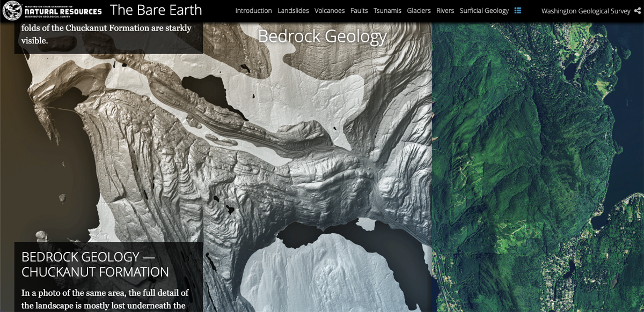
Task: Open the Tsunamis section
Action: (387, 11)
